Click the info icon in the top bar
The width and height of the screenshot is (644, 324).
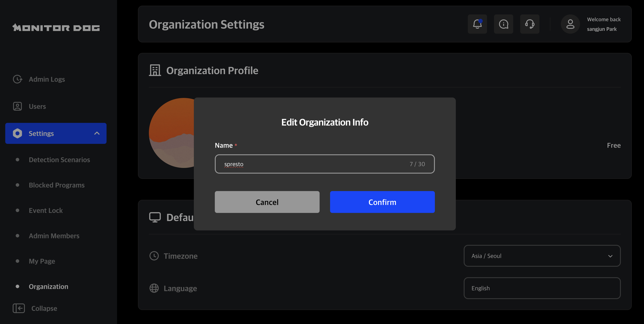pyautogui.click(x=503, y=24)
